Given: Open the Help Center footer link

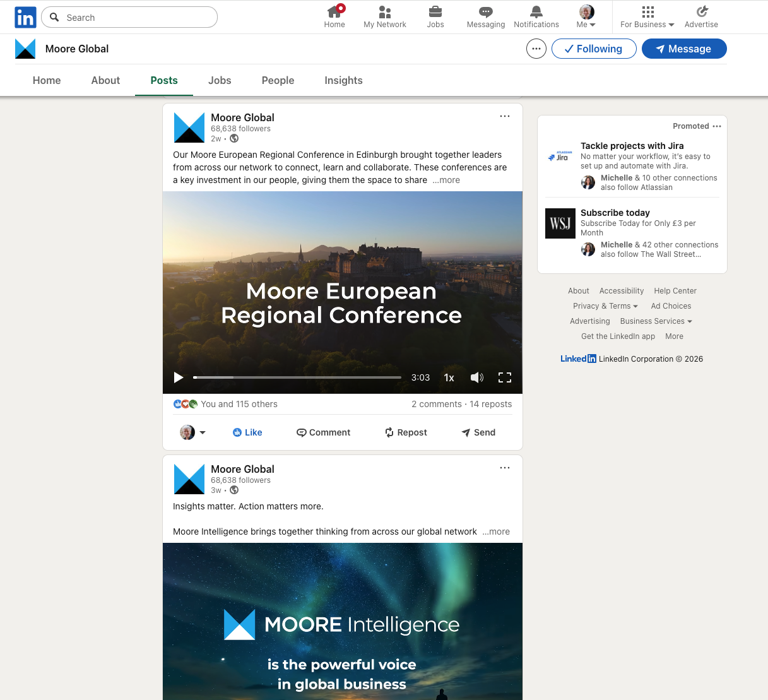Looking at the screenshot, I should click(675, 291).
